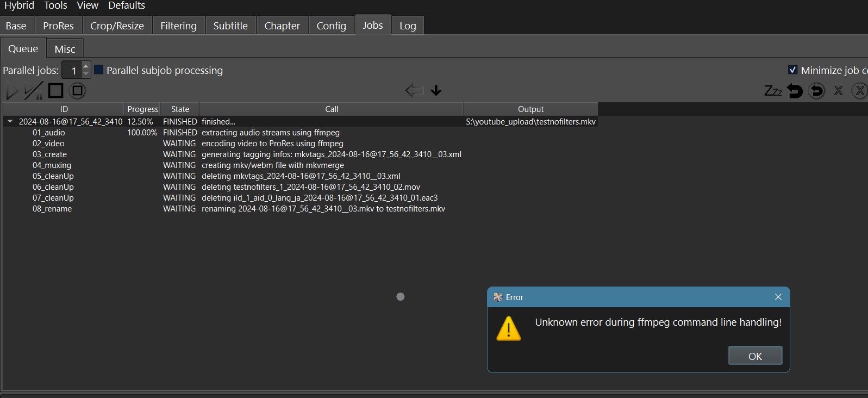
Task: Open the Tools menu
Action: [x=55, y=5]
